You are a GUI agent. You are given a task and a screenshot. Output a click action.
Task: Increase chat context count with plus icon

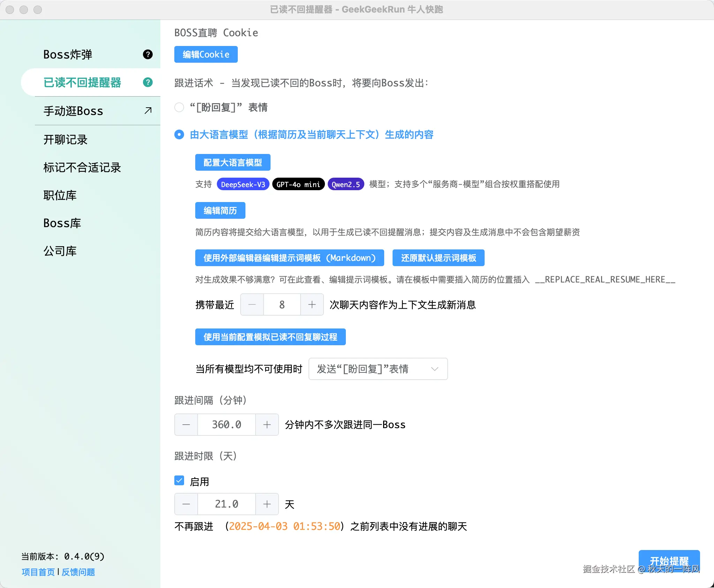[x=312, y=304]
